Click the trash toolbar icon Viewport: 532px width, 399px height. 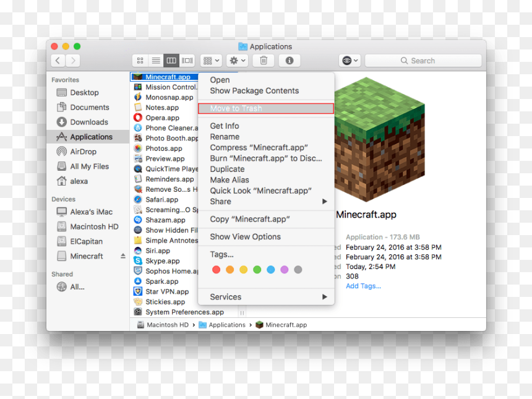click(x=264, y=61)
